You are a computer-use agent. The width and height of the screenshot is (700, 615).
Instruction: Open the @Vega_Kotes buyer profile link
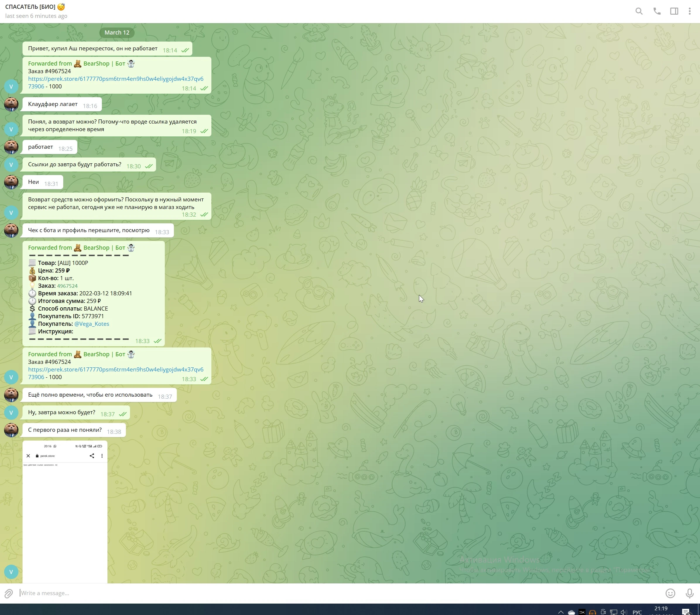pos(92,324)
